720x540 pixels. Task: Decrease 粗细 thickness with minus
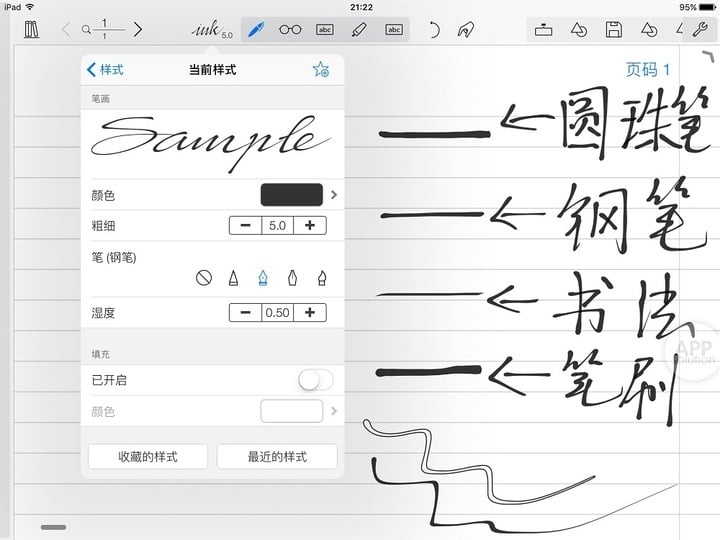245,225
